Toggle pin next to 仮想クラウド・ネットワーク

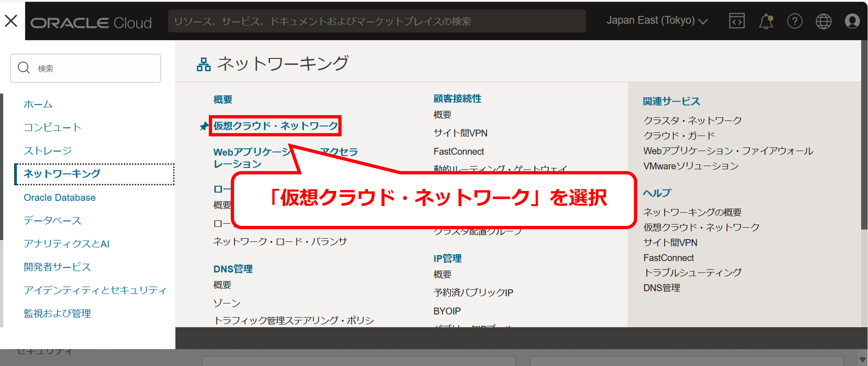click(x=204, y=126)
